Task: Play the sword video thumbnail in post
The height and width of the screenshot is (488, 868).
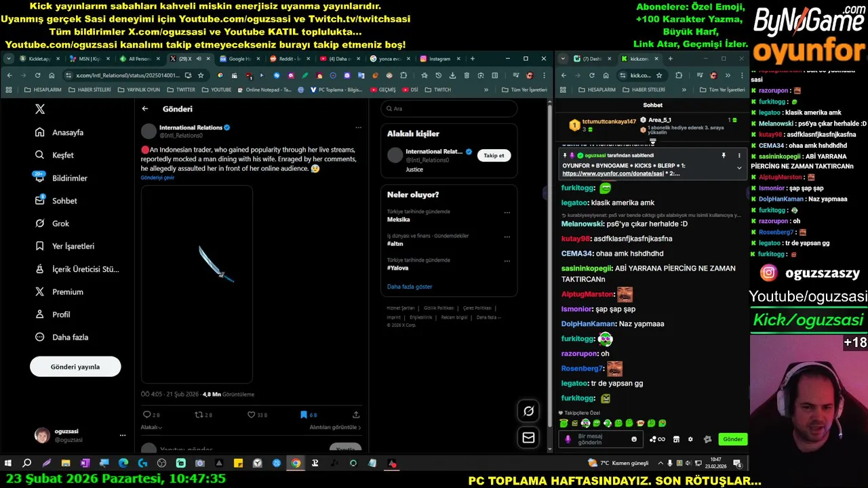Action: (197, 285)
